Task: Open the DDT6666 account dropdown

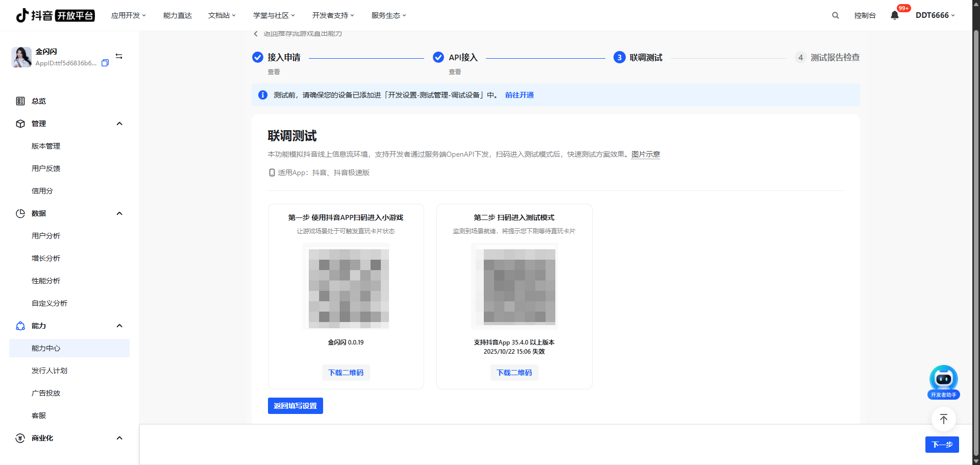Action: [x=935, y=15]
